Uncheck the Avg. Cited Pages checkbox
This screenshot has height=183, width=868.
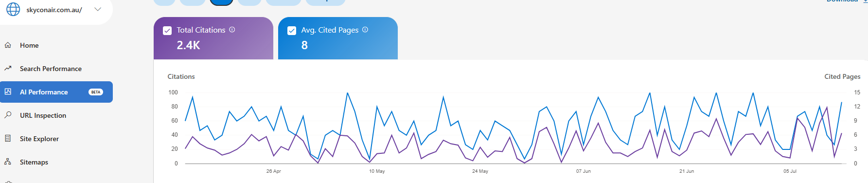click(292, 31)
